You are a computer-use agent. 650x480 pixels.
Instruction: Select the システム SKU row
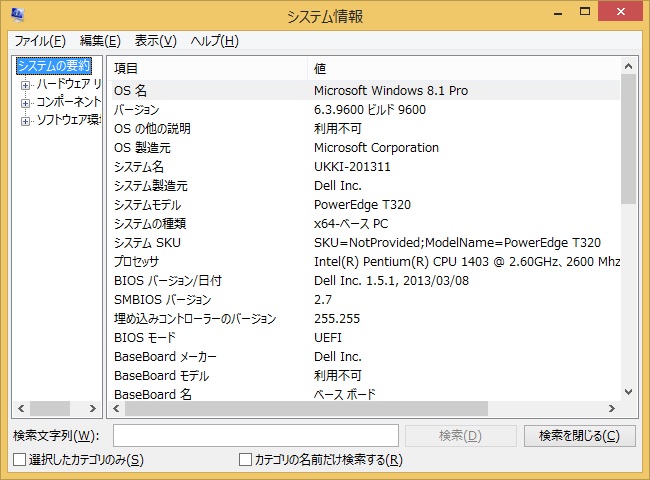[x=366, y=243]
